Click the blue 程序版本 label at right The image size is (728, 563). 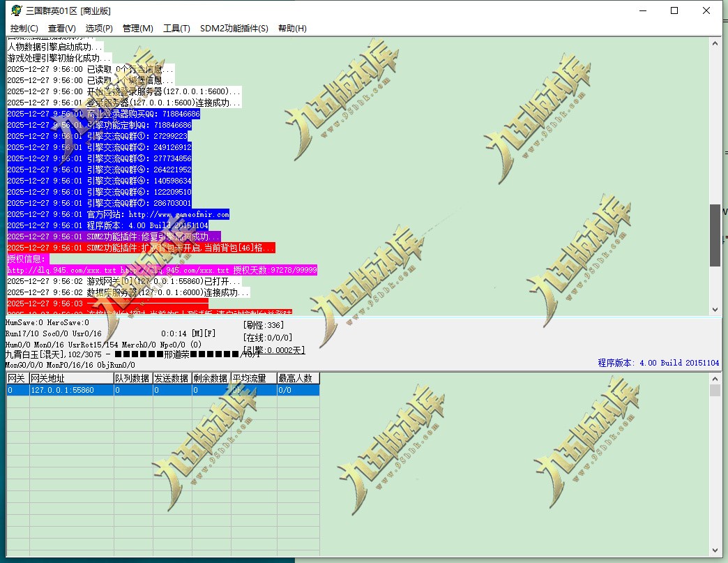click(x=658, y=363)
